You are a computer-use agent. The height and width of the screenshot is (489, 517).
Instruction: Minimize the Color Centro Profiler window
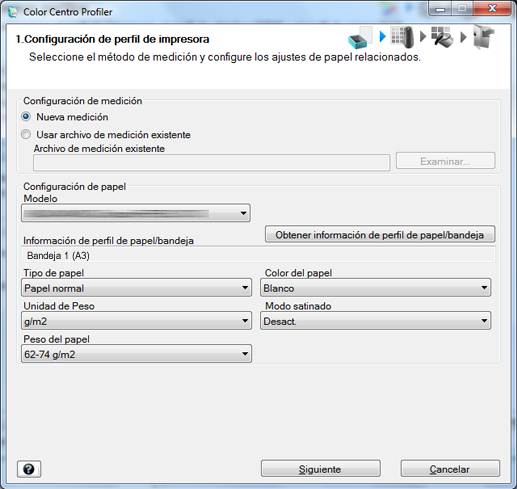(440, 9)
